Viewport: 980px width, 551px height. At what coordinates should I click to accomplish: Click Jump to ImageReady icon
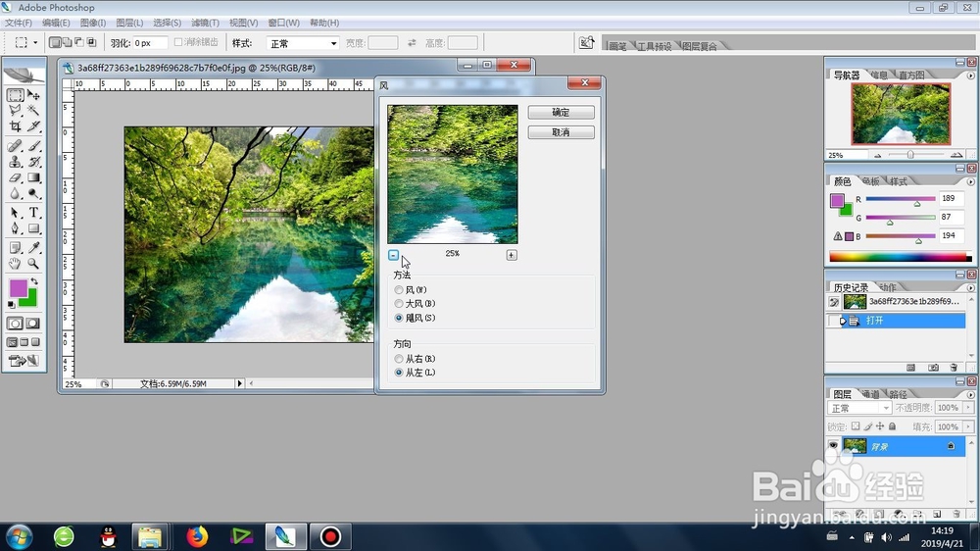(x=24, y=361)
